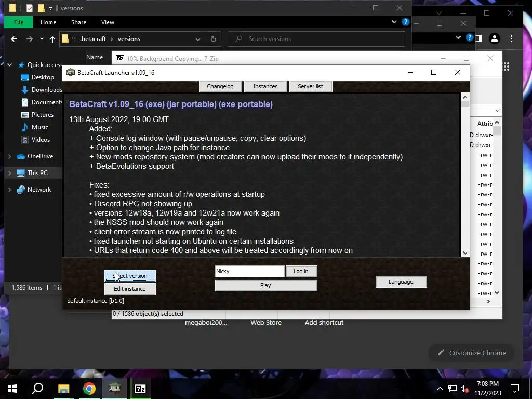
Task: Click the File Explorer help icon
Action: [405, 22]
